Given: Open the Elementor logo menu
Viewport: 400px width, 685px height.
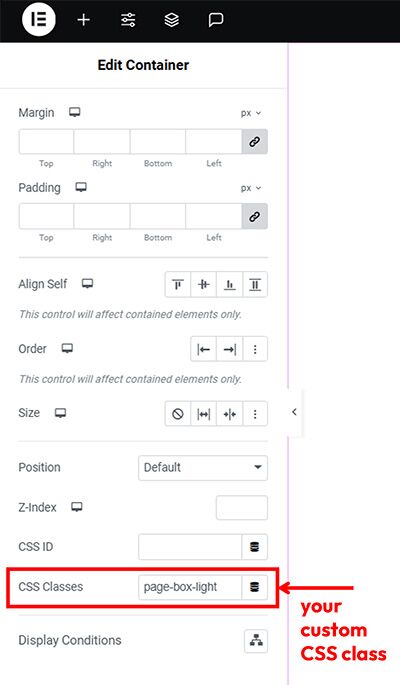Looking at the screenshot, I should (x=39, y=20).
